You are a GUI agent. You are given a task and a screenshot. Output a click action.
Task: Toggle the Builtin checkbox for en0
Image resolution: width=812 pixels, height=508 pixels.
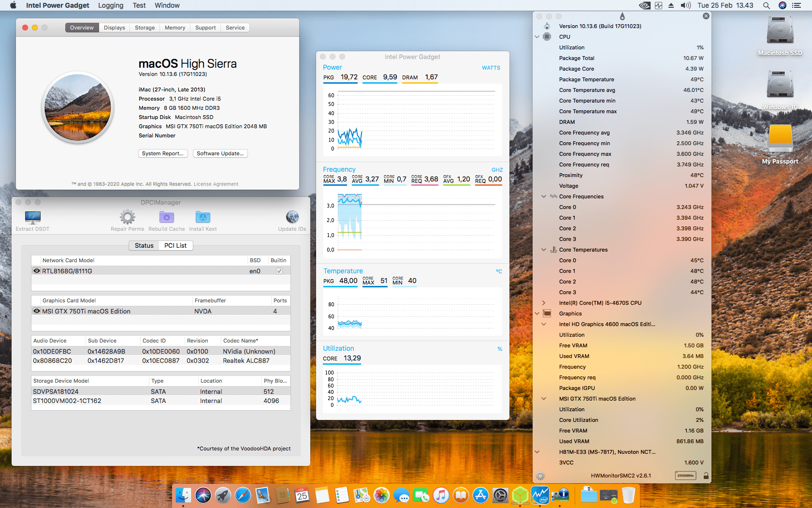279,271
